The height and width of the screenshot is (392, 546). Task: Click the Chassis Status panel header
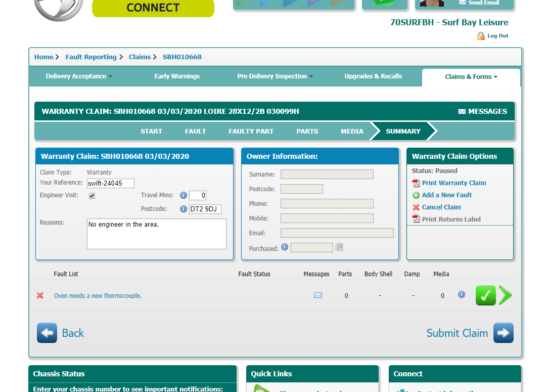coord(132,373)
